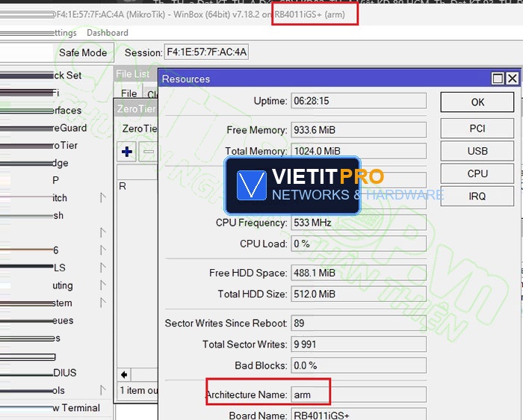Maximize the Resources dialog
Screen dimensions: 523x420
coord(498,79)
